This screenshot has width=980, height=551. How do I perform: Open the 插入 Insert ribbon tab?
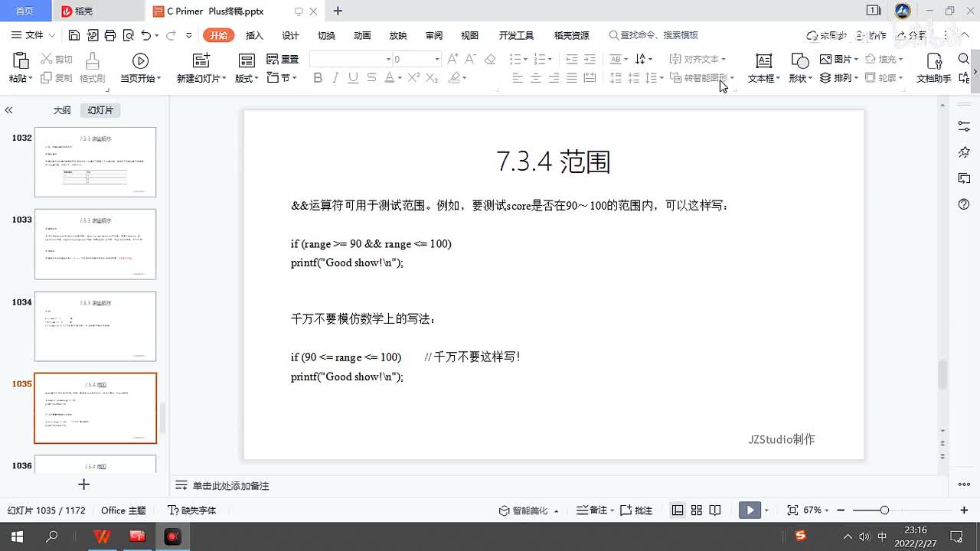pyautogui.click(x=254, y=35)
